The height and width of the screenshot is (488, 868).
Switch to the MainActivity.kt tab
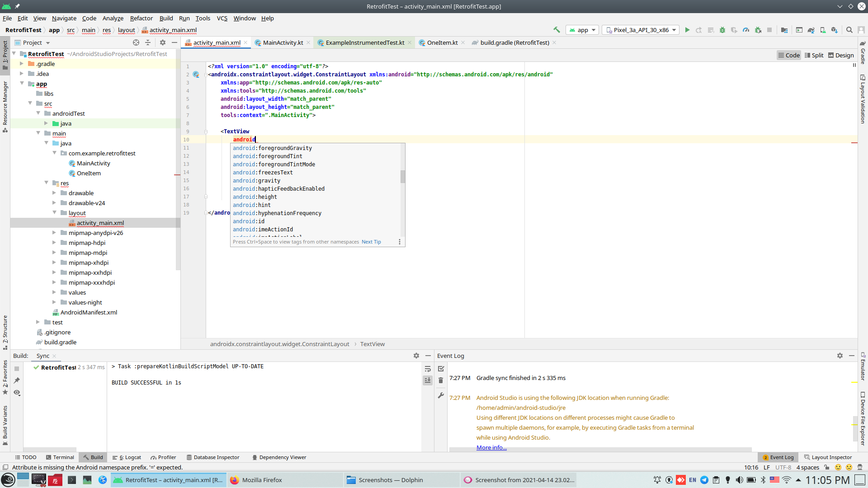[283, 42]
